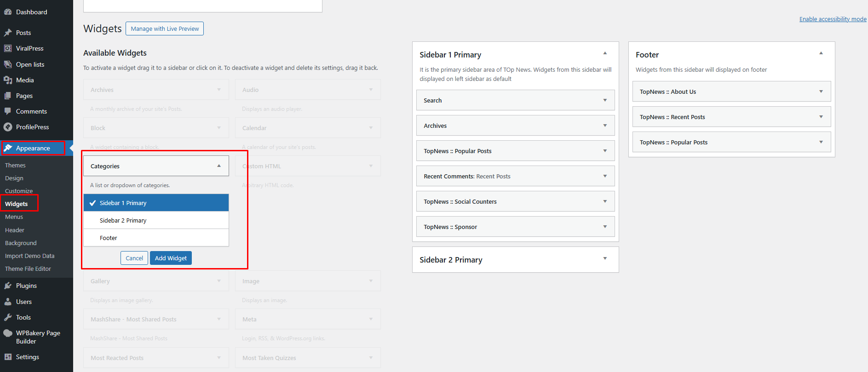
Task: Expand TopNews Popular Posts in Sidebar 1
Action: pos(605,151)
